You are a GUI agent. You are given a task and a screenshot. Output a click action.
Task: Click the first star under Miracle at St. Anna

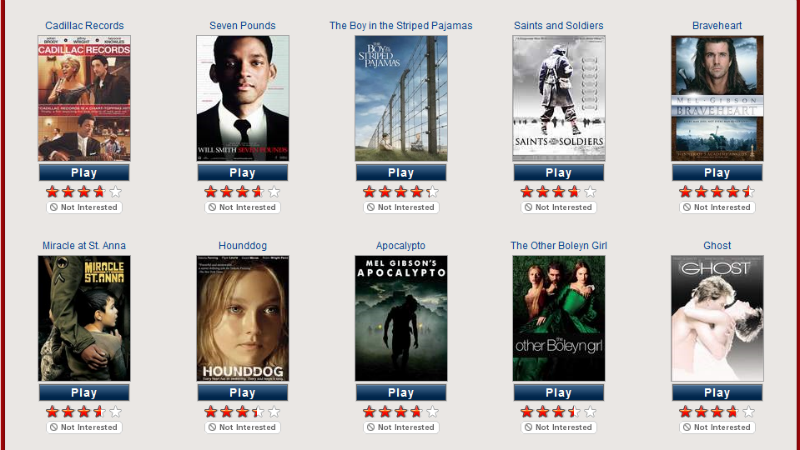pos(52,412)
